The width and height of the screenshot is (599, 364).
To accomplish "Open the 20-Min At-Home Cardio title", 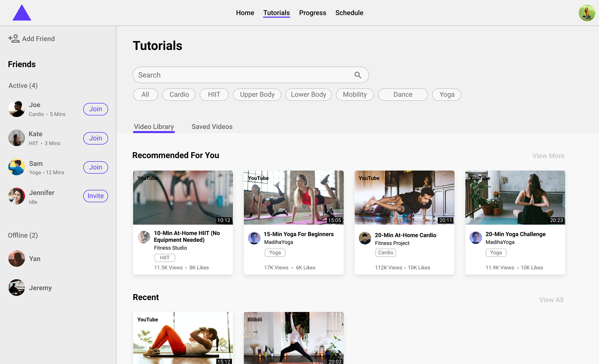I will 405,235.
